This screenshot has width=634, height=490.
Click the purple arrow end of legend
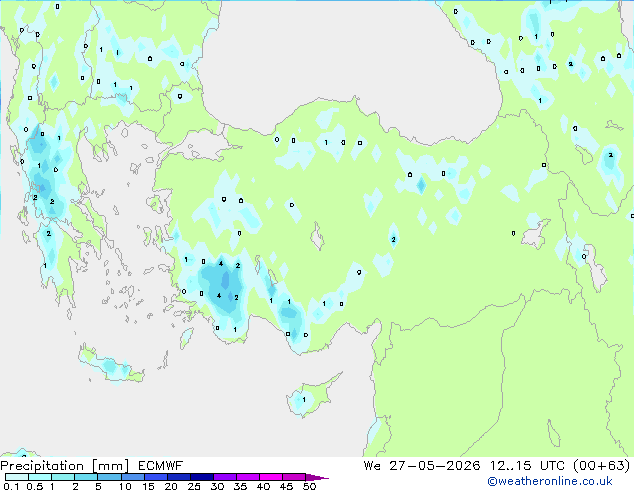317,477
